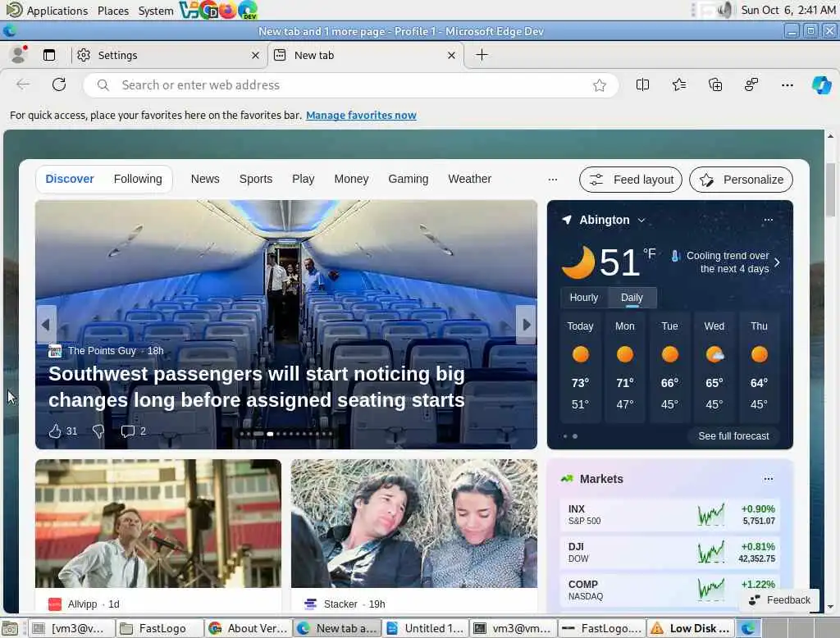Open the INX S&P 500 market row
The image size is (840, 638).
point(670,515)
